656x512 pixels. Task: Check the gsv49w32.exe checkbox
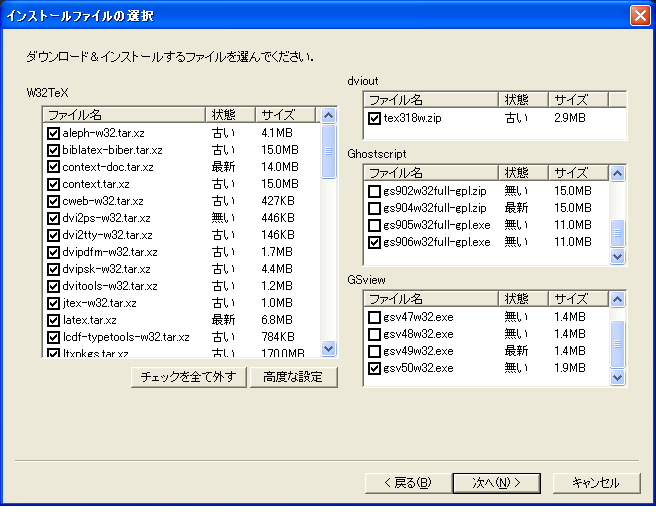click(x=374, y=351)
